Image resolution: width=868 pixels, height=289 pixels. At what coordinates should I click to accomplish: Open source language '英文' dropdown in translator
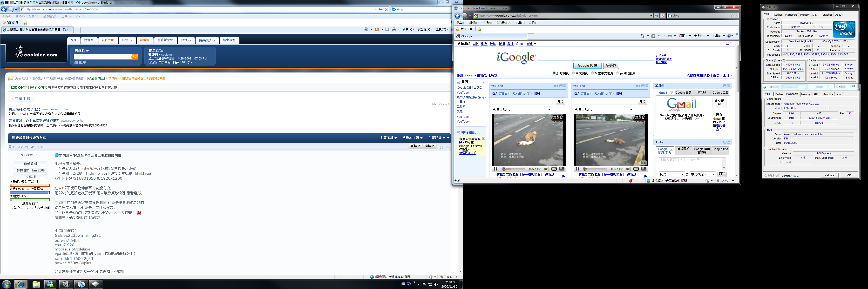(671, 174)
